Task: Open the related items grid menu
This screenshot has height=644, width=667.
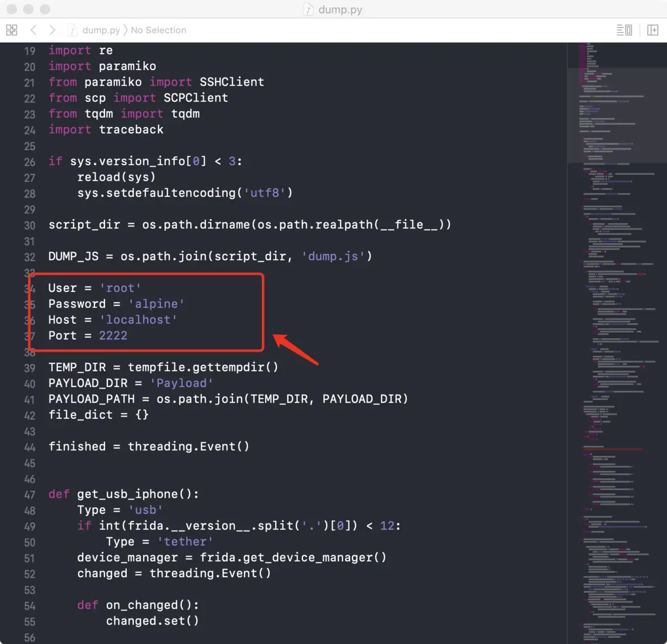Action: click(x=12, y=30)
